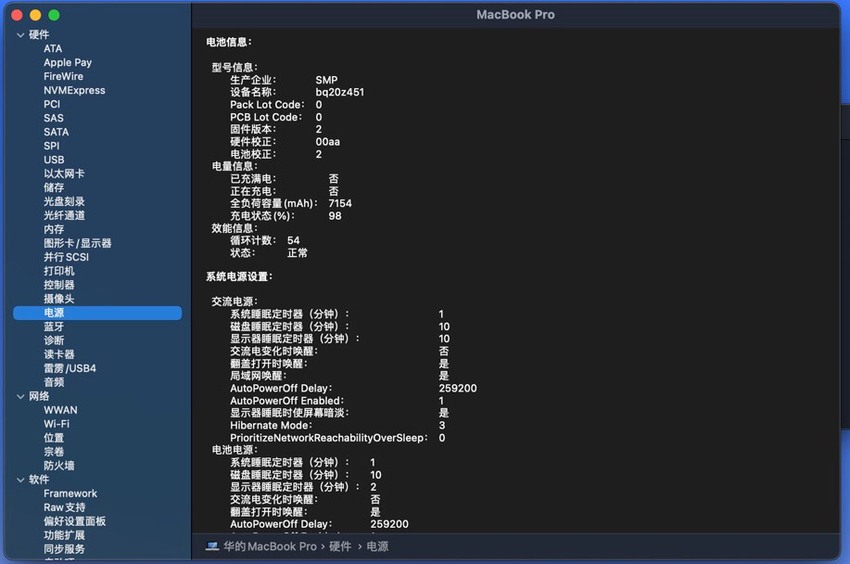The width and height of the screenshot is (850, 564).
Task: Click 华的MacBook Pro in the path bar
Action: tap(270, 547)
